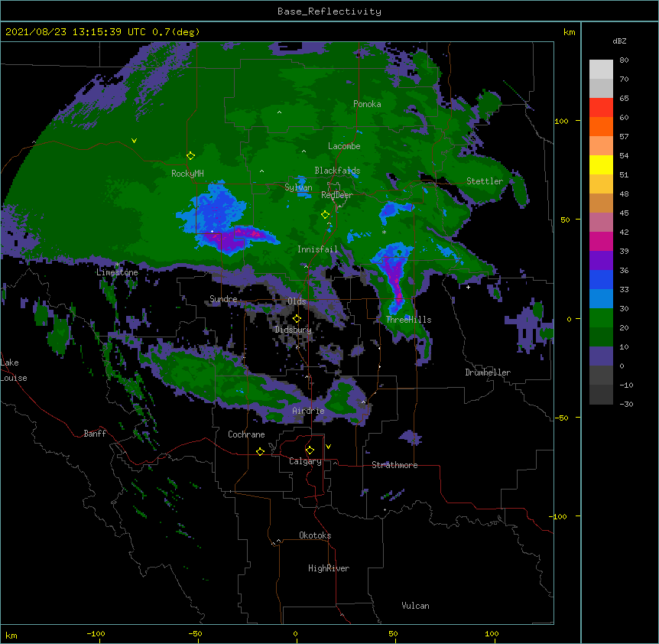
Task: Select the yellow diamond marker below Cochrane
Action: pos(260,451)
